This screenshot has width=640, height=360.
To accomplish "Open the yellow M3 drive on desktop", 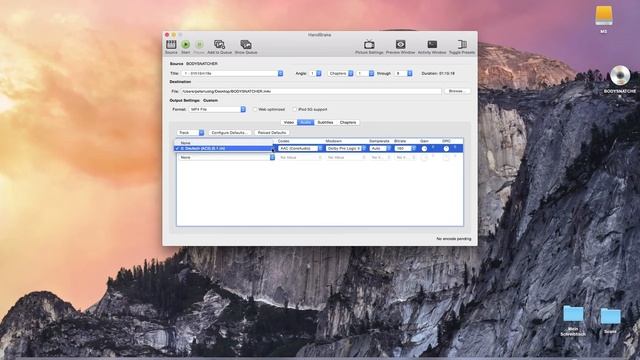I will point(604,16).
